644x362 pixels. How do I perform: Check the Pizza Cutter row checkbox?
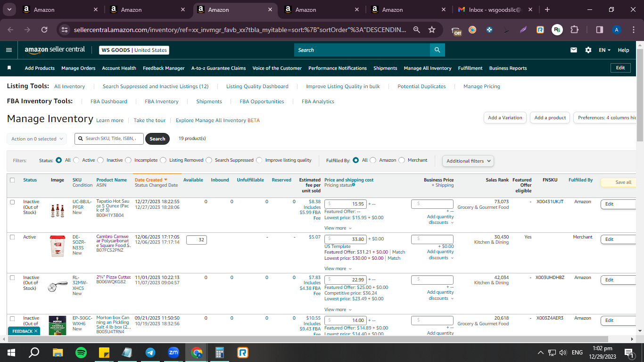click(12, 278)
